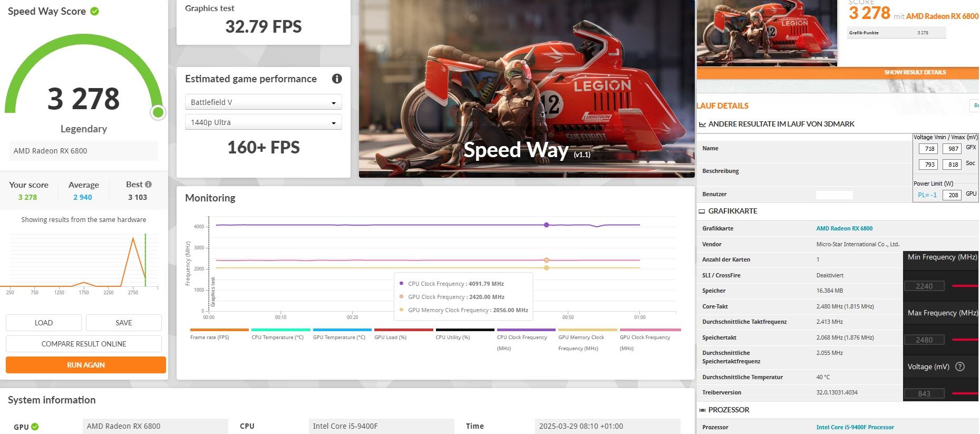
Task: Toggle the GPU Load (%) chart series
Action: click(x=403, y=334)
